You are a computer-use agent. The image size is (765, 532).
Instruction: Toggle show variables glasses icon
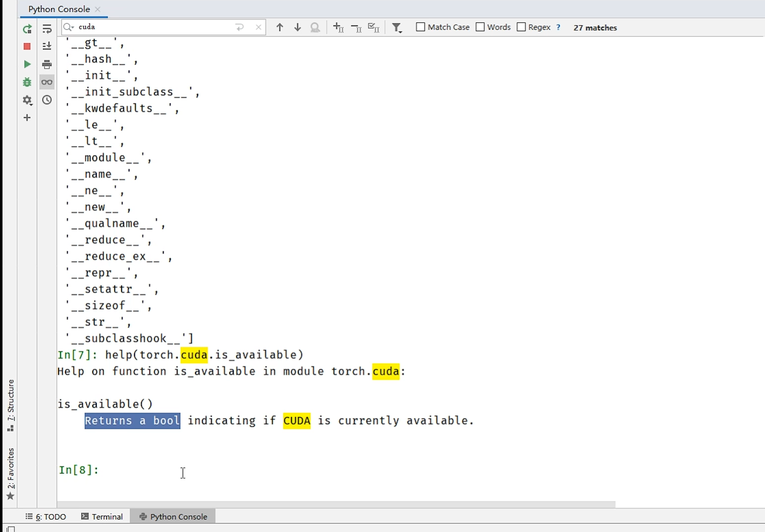[47, 82]
